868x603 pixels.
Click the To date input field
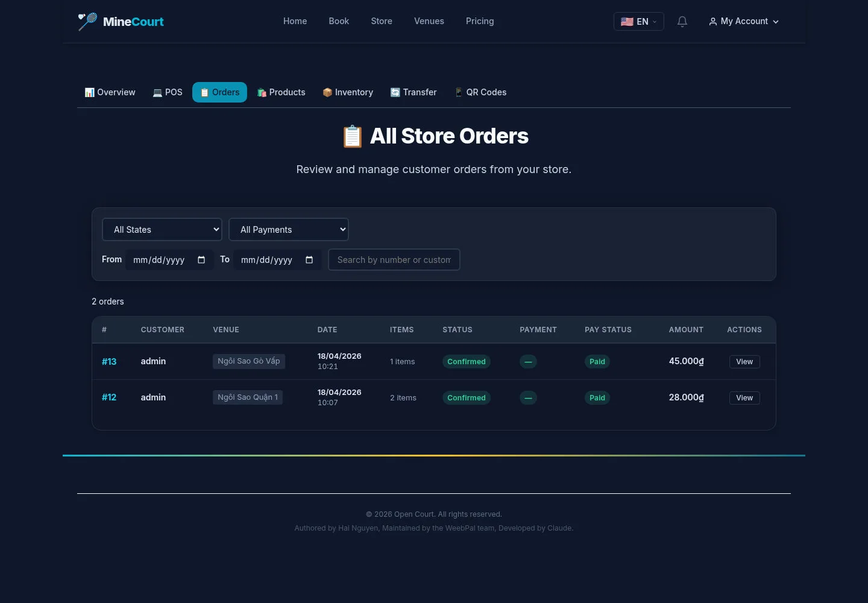(x=277, y=260)
